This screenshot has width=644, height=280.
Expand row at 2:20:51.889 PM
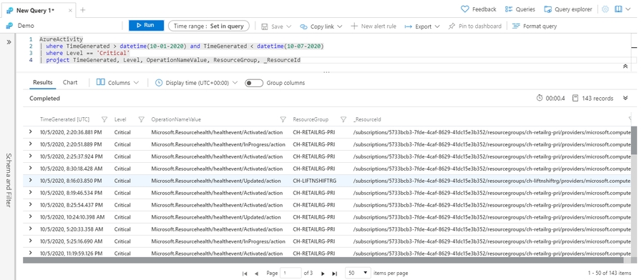(30, 144)
